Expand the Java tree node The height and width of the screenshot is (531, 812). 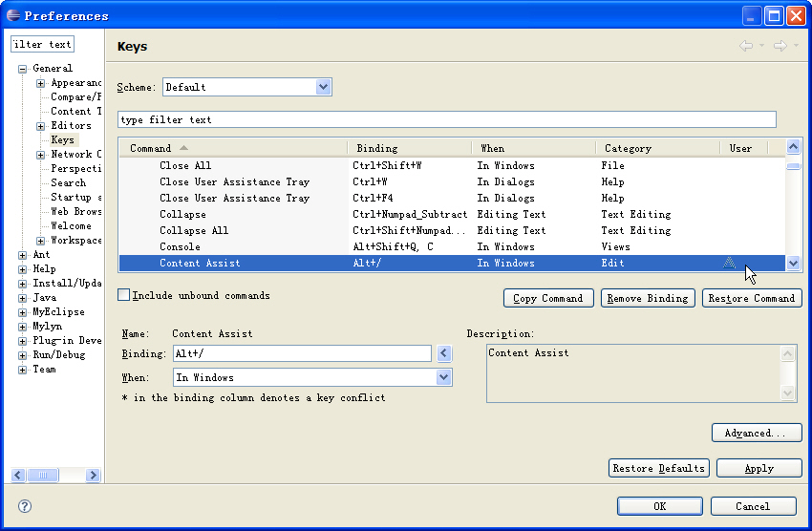coord(22,298)
